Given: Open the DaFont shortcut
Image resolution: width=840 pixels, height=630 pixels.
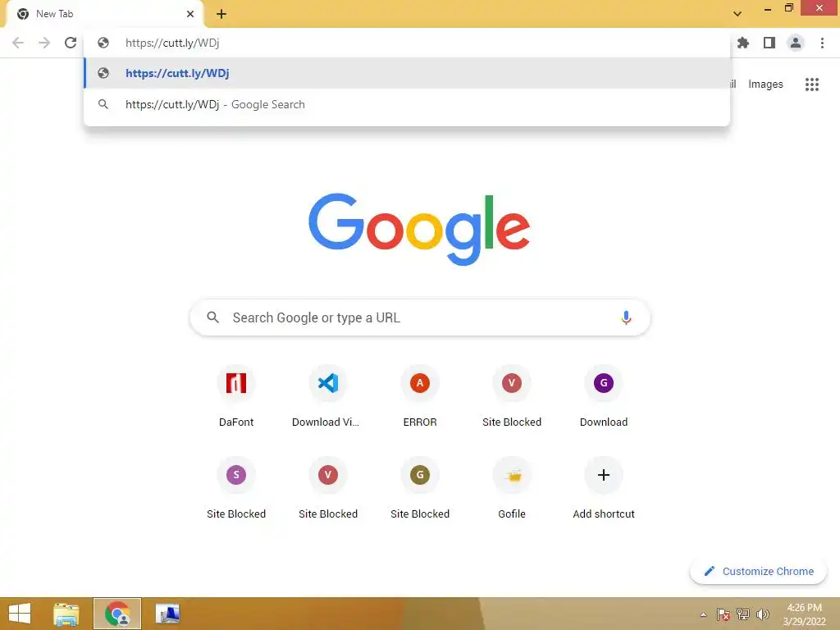Looking at the screenshot, I should click(236, 395).
